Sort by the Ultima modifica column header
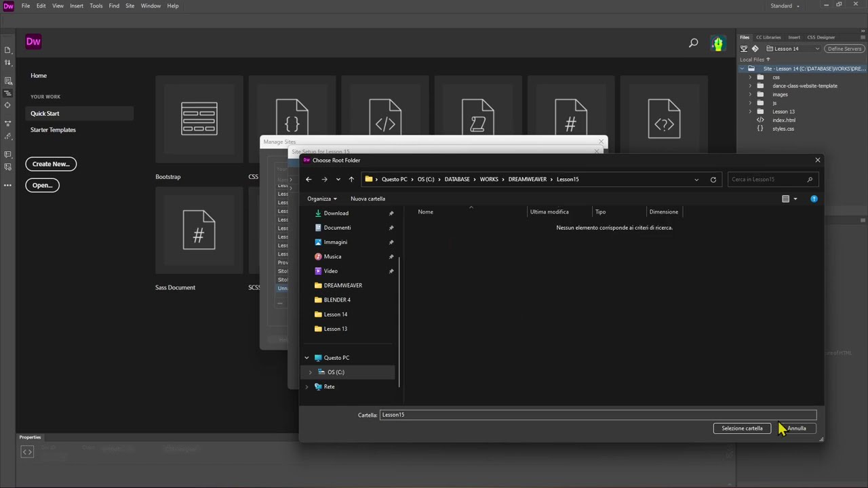 549,212
